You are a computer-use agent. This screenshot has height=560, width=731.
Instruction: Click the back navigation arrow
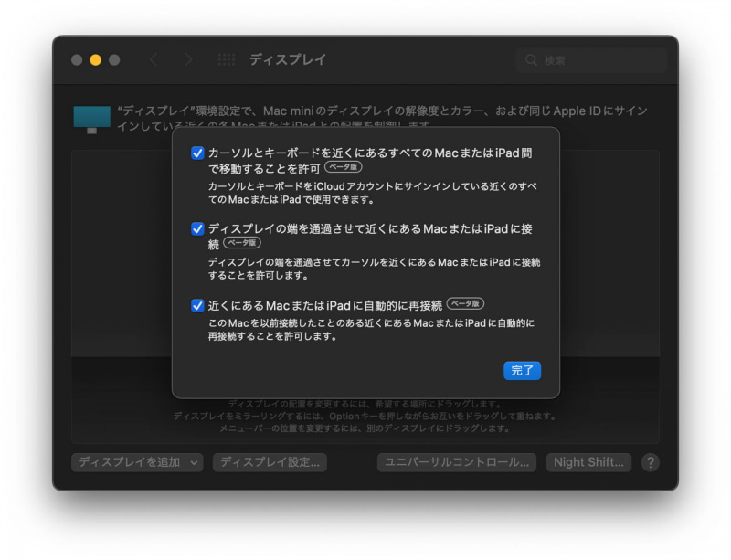coord(154,59)
